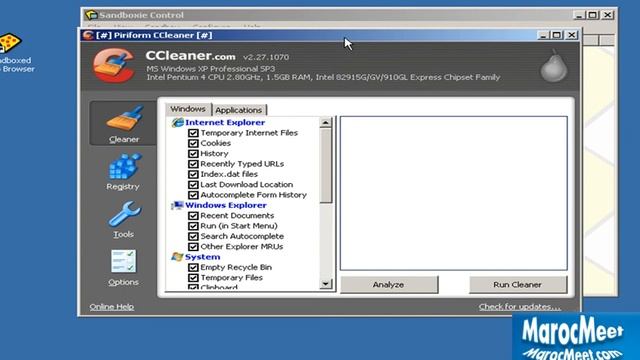Click the Windows Explorer group icon
640x360 pixels.
tap(178, 205)
